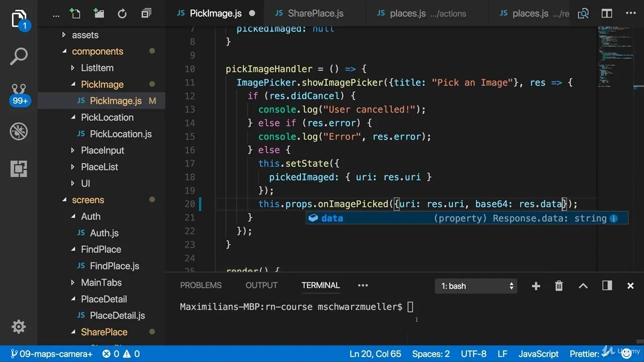Move the panel to the side

pos(607,286)
